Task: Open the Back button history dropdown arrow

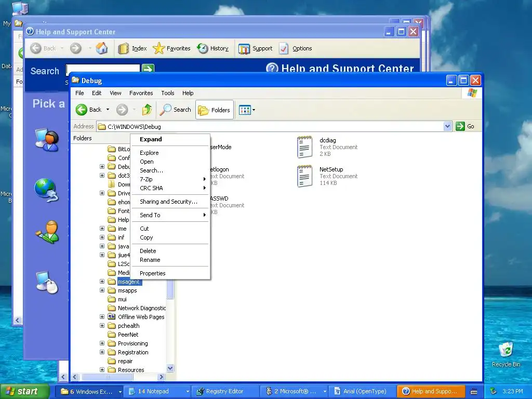Action: 108,110
